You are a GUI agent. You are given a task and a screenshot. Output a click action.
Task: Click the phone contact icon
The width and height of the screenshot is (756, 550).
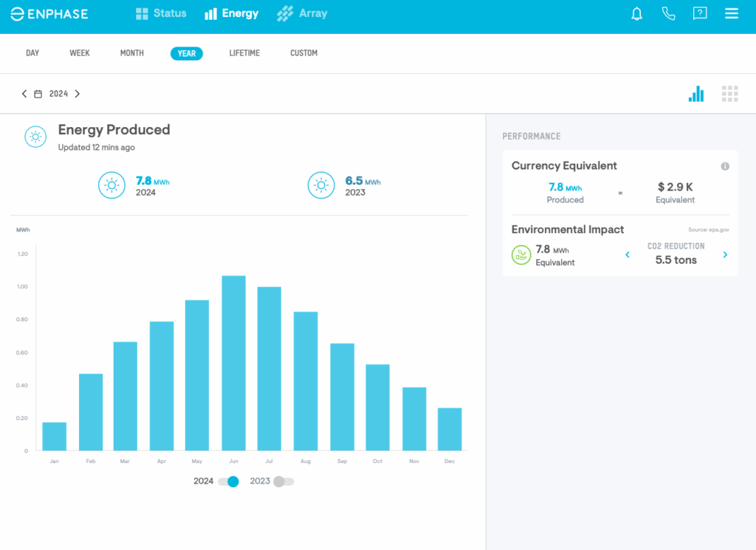click(x=668, y=14)
